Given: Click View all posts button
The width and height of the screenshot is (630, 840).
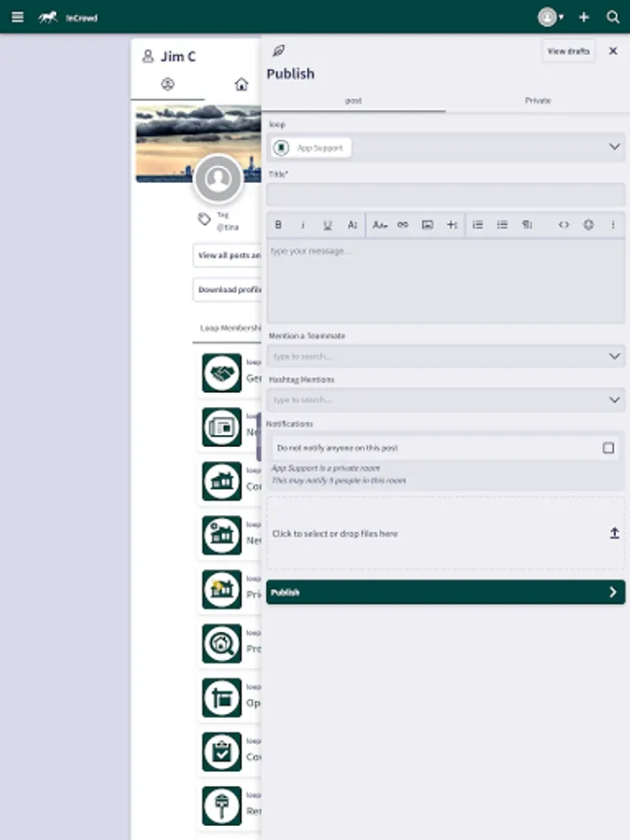Looking at the screenshot, I should pyautogui.click(x=228, y=256).
